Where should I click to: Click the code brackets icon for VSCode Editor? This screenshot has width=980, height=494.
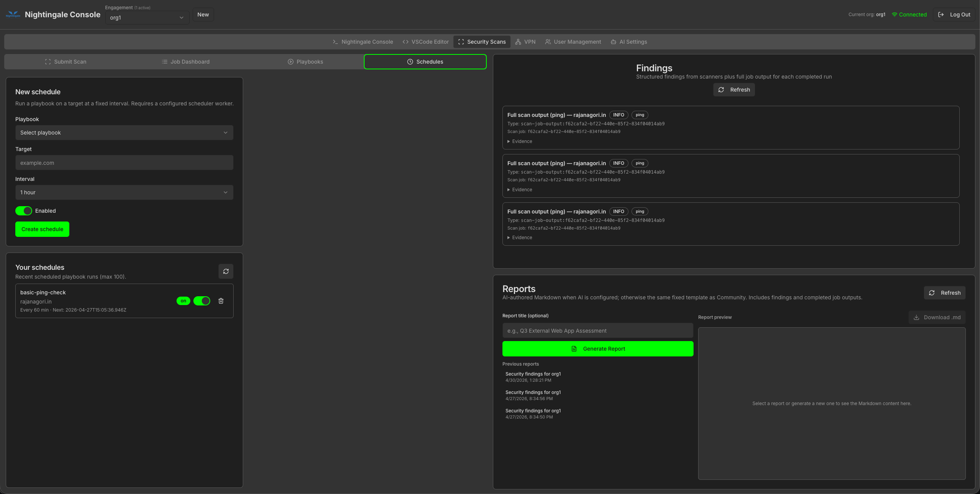pos(405,42)
